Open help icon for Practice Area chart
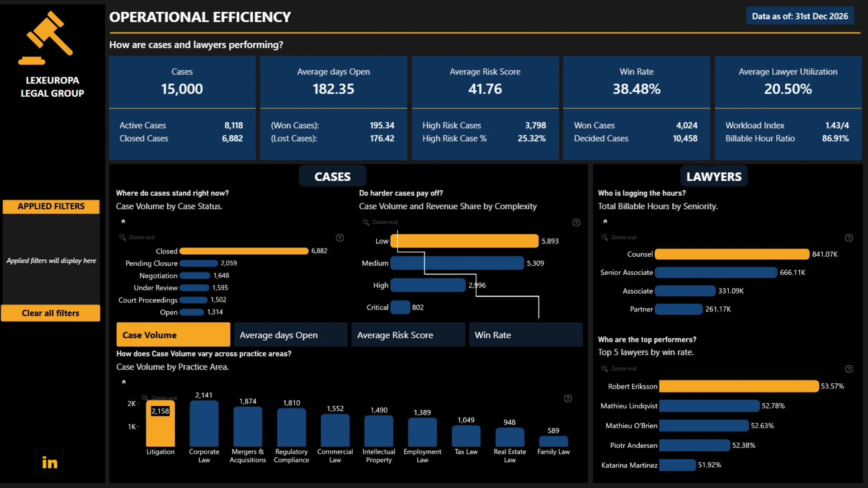 [x=568, y=398]
